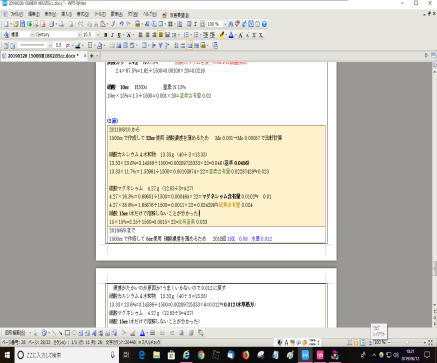Image resolution: width=437 pixels, height=363 pixels.
Task: Click the Undo arrow icon
Action: pyautogui.click(x=121, y=24)
